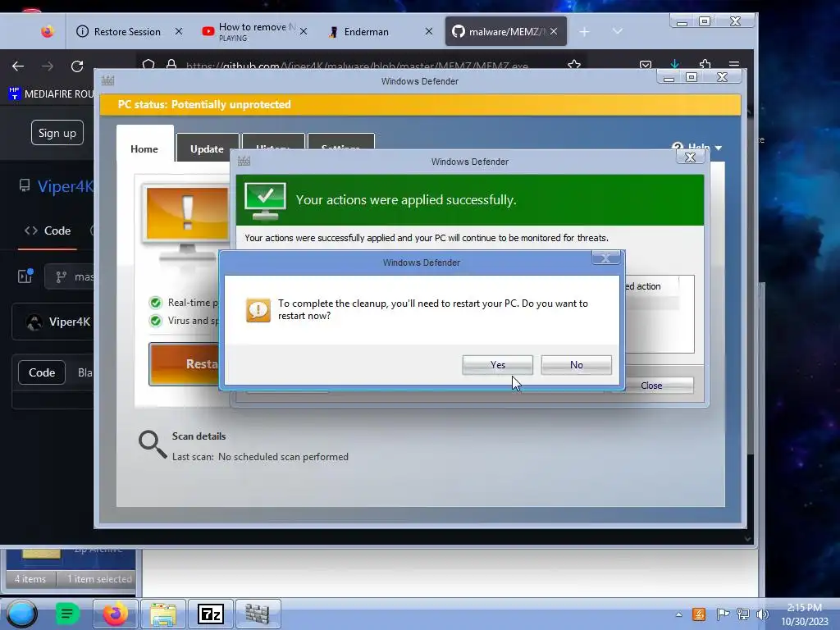Select the malware/MEMZ GitHub tab

coord(505,32)
